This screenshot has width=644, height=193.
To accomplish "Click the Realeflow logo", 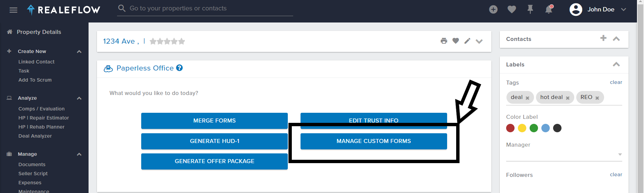I will [63, 10].
